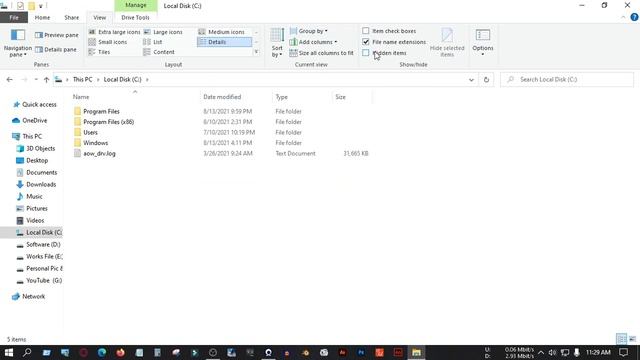Image resolution: width=640 pixels, height=360 pixels.
Task: Select the aow_drv.log file
Action: [99, 153]
